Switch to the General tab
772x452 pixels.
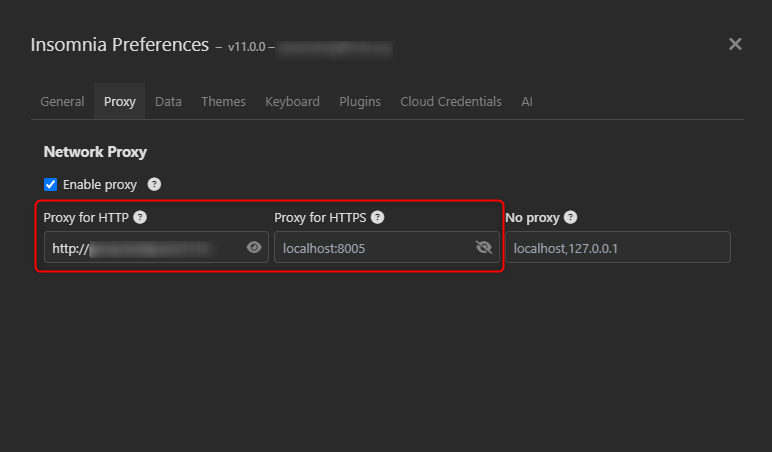point(62,101)
